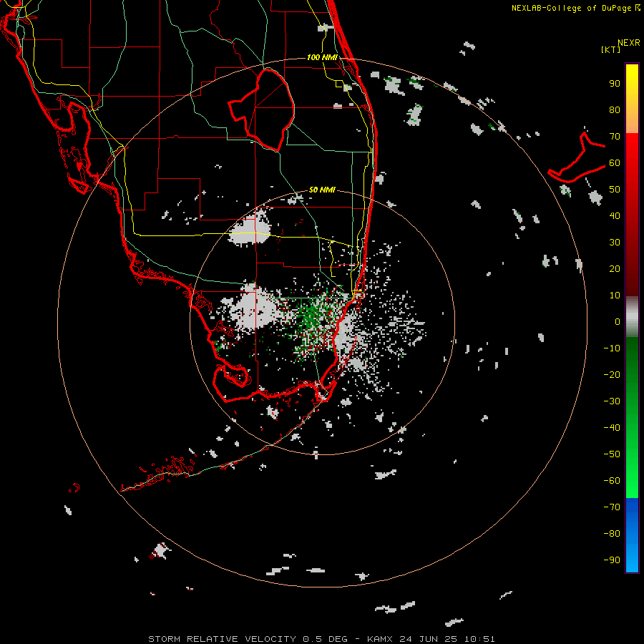
Task: Click the -70 scale label
Action: click(612, 507)
